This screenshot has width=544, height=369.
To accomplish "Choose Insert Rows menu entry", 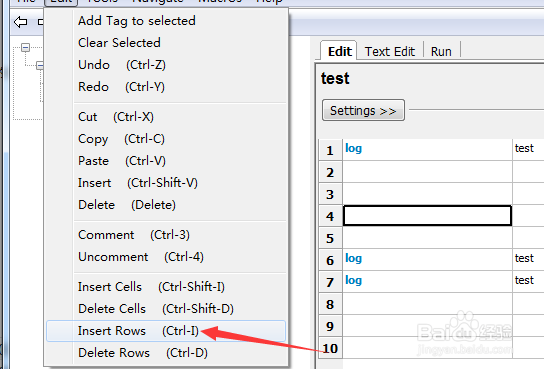I will 166,331.
